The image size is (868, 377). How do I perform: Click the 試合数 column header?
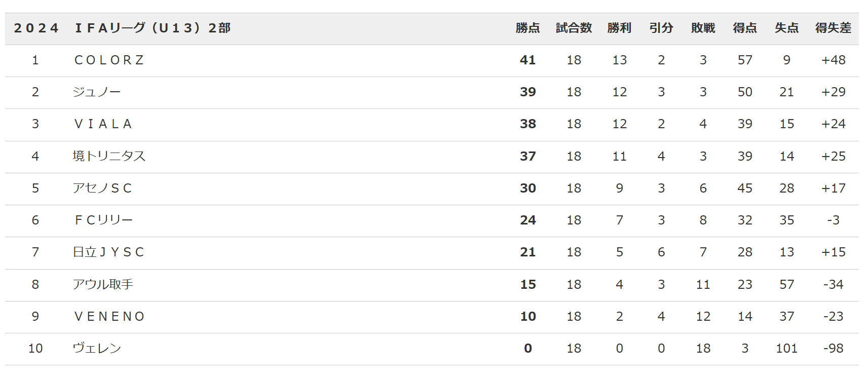(574, 28)
